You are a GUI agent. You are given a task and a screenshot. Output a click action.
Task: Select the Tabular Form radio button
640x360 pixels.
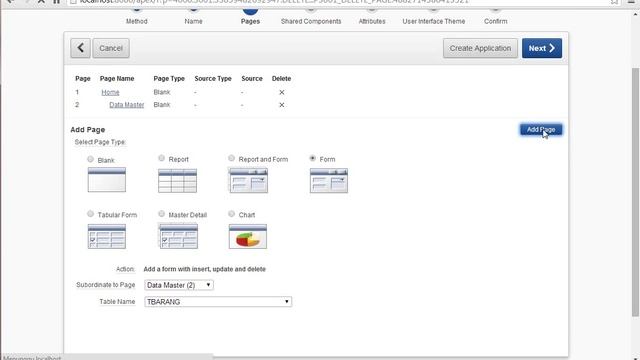click(x=90, y=213)
